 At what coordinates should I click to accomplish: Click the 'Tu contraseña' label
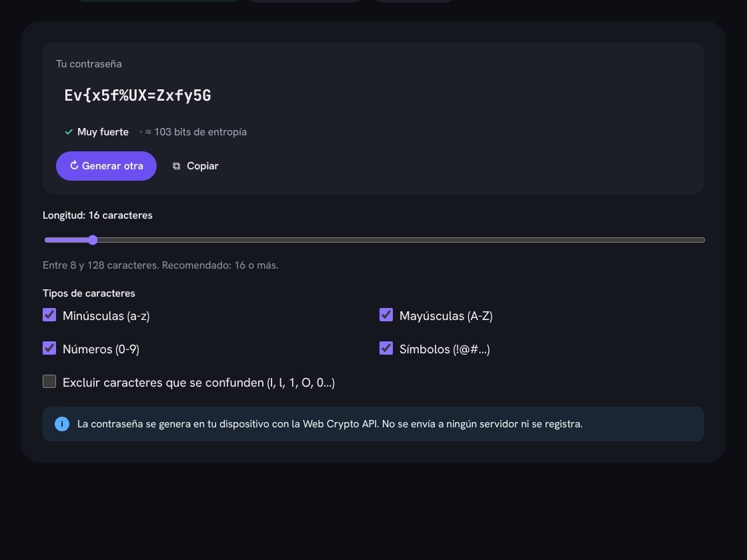tap(89, 64)
